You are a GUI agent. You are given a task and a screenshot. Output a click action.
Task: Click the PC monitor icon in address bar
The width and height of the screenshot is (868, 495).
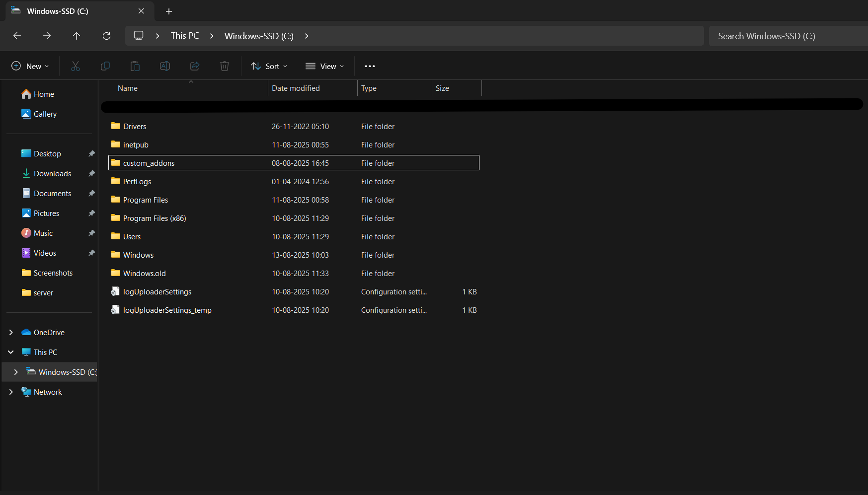tap(139, 36)
